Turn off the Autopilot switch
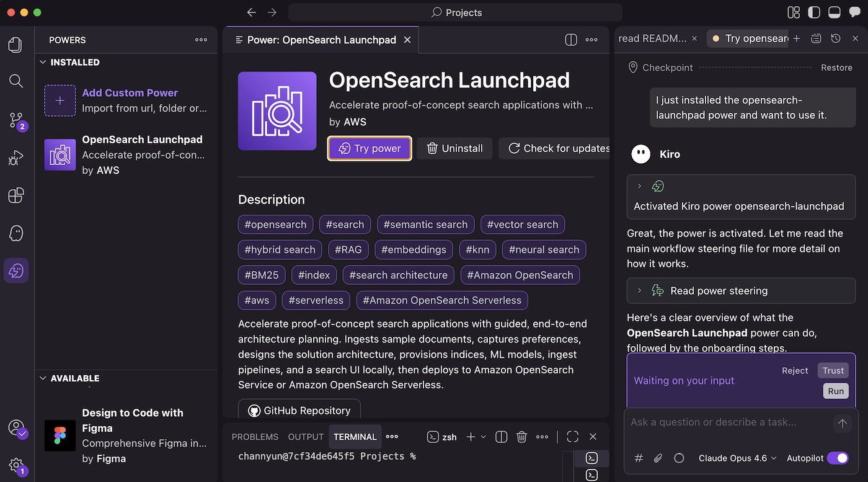The height and width of the screenshot is (482, 868). 838,458
